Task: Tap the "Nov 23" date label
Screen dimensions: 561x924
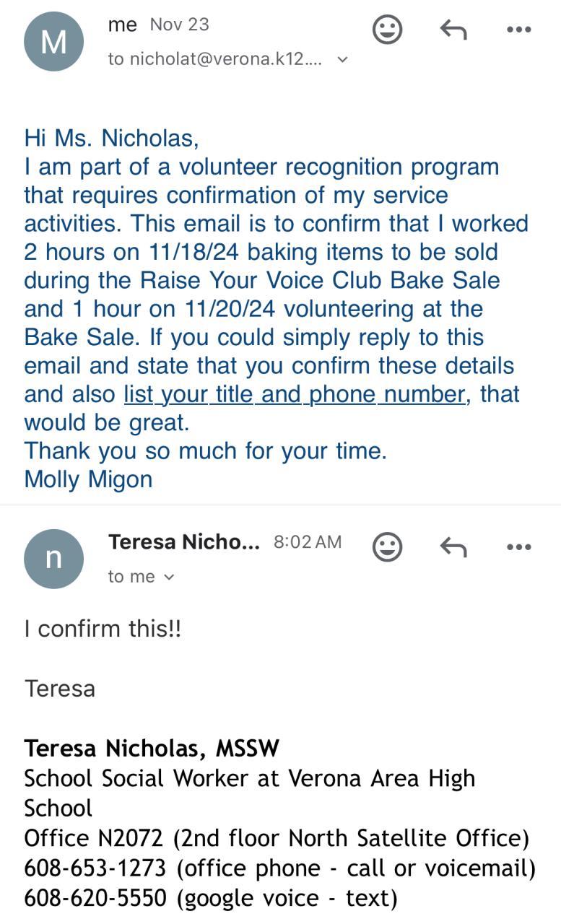Action: pyautogui.click(x=179, y=25)
